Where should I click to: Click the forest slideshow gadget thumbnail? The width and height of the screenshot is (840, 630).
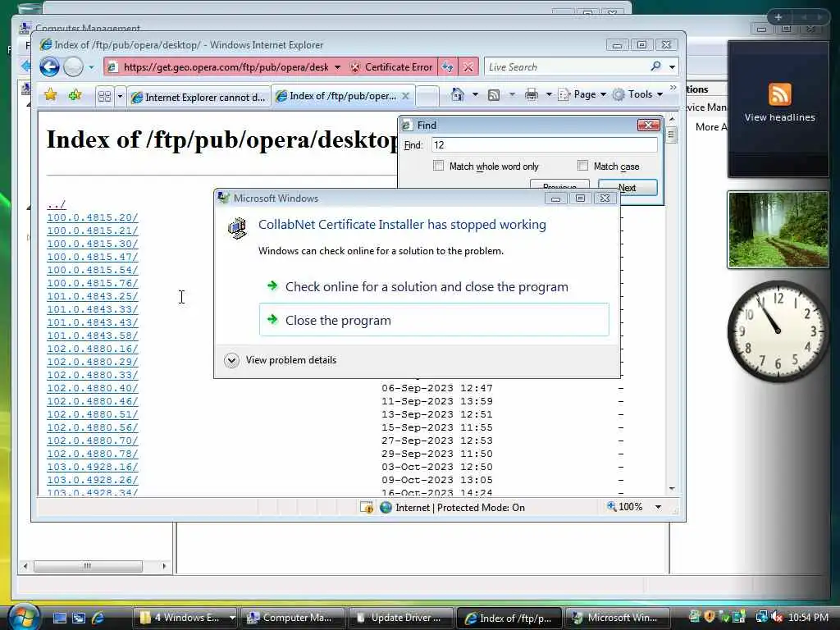pyautogui.click(x=778, y=230)
